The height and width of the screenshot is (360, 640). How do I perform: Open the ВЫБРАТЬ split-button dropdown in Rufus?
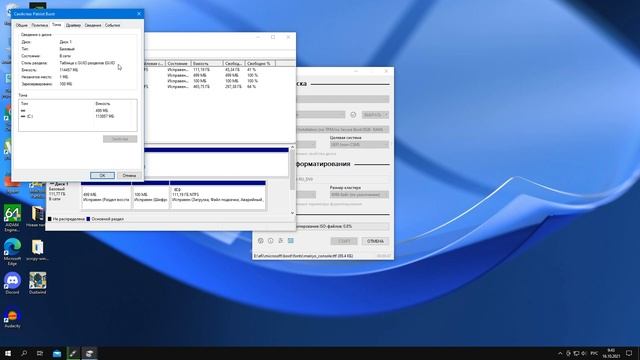point(386,115)
